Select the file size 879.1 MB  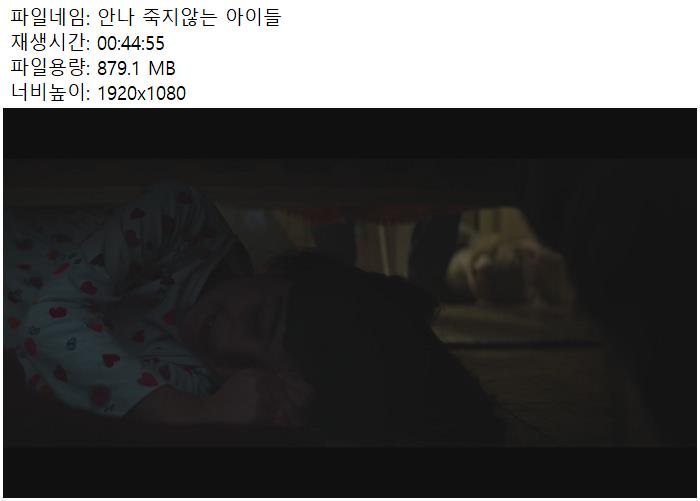point(136,68)
